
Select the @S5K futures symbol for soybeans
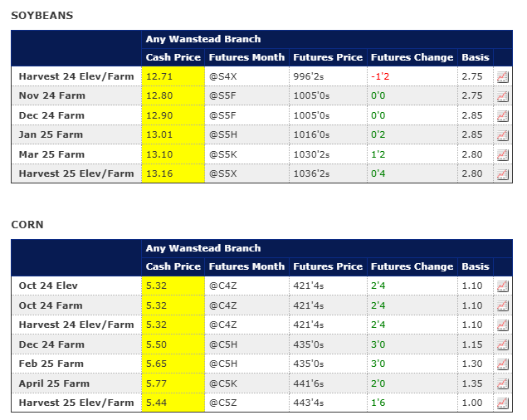[x=224, y=154]
